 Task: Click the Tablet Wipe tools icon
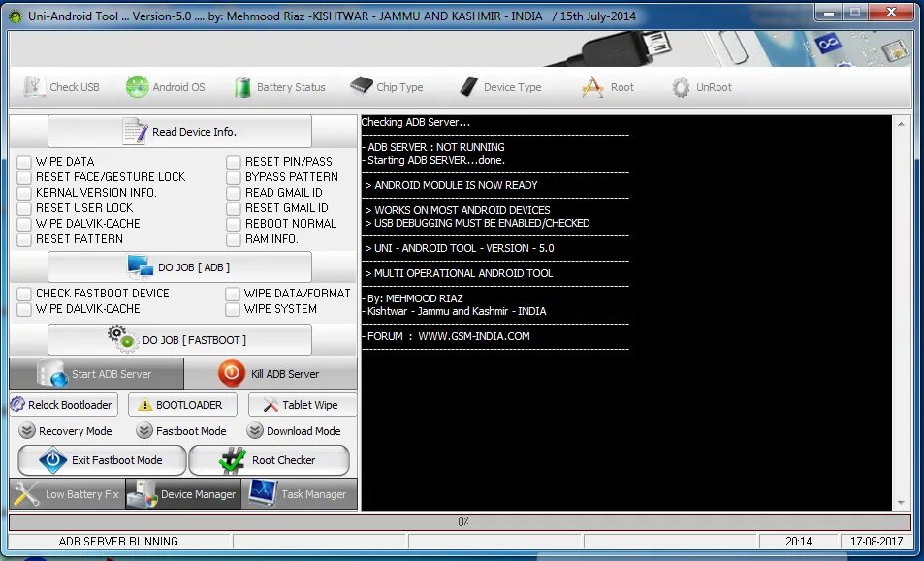271,405
